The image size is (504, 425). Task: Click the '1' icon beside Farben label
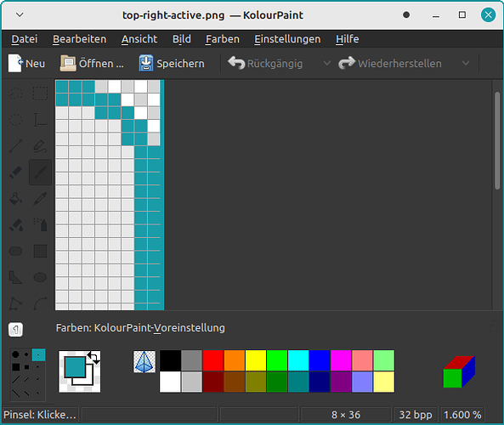pyautogui.click(x=15, y=330)
